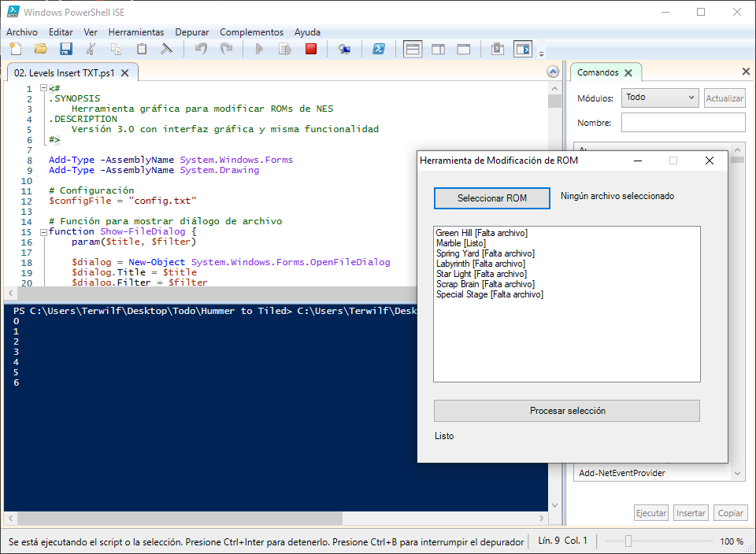Toggle script pane on the right layout
Image resolution: width=756 pixels, height=554 pixels.
pyautogui.click(x=438, y=49)
